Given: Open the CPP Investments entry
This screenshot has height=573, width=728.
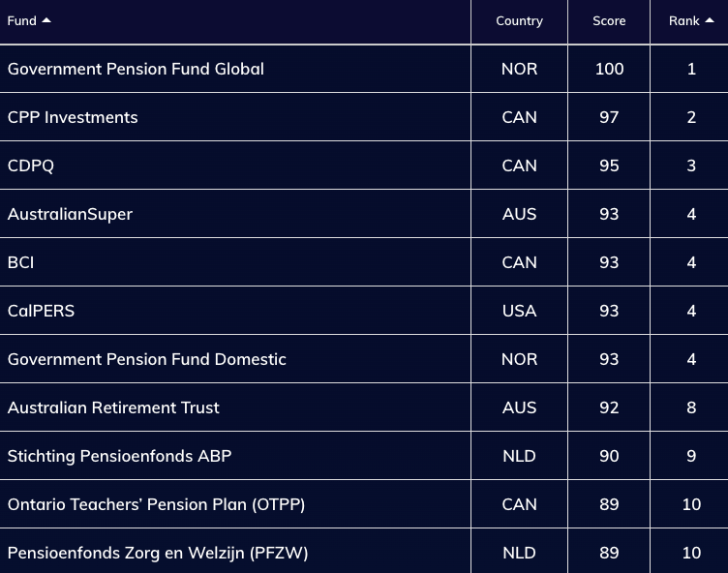Looking at the screenshot, I should pos(73,117).
